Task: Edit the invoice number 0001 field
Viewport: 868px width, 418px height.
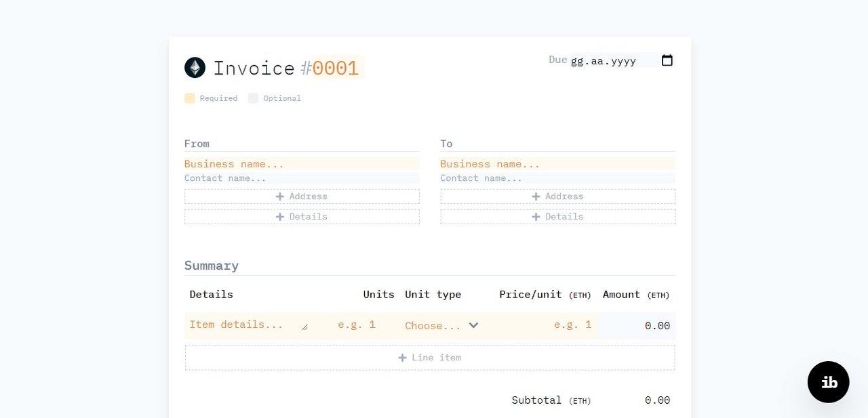Action: pyautogui.click(x=338, y=68)
